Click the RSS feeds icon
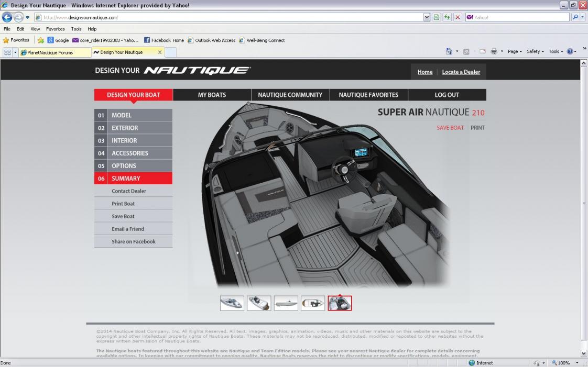 (x=466, y=52)
